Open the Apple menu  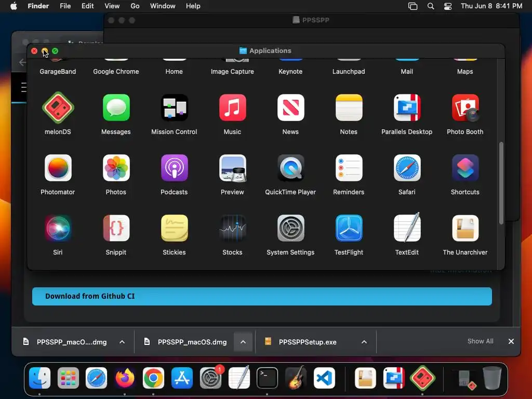pyautogui.click(x=14, y=6)
